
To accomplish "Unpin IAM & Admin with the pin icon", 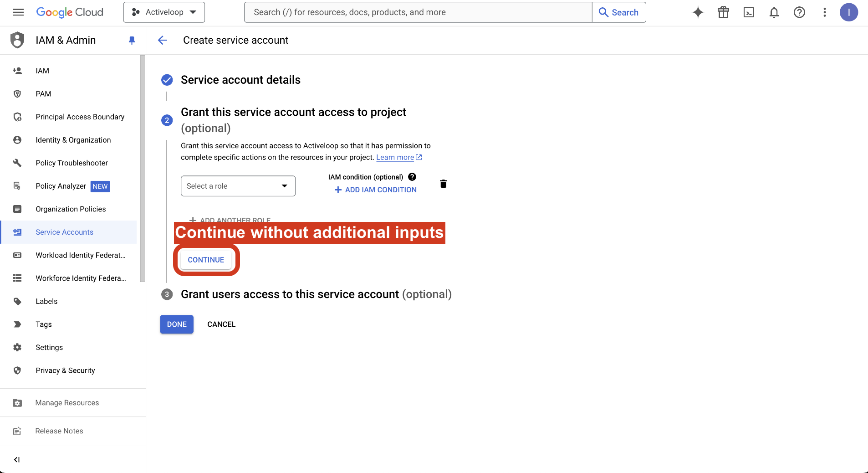I will pyautogui.click(x=132, y=40).
